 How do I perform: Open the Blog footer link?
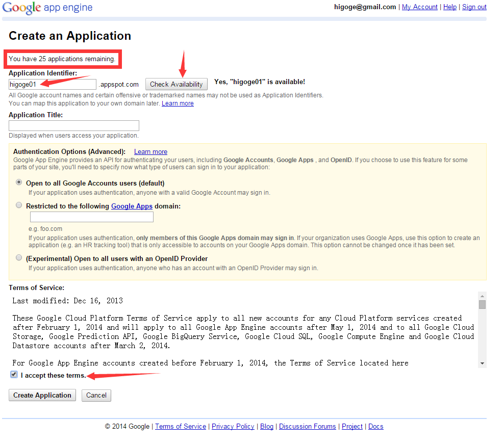point(267,426)
